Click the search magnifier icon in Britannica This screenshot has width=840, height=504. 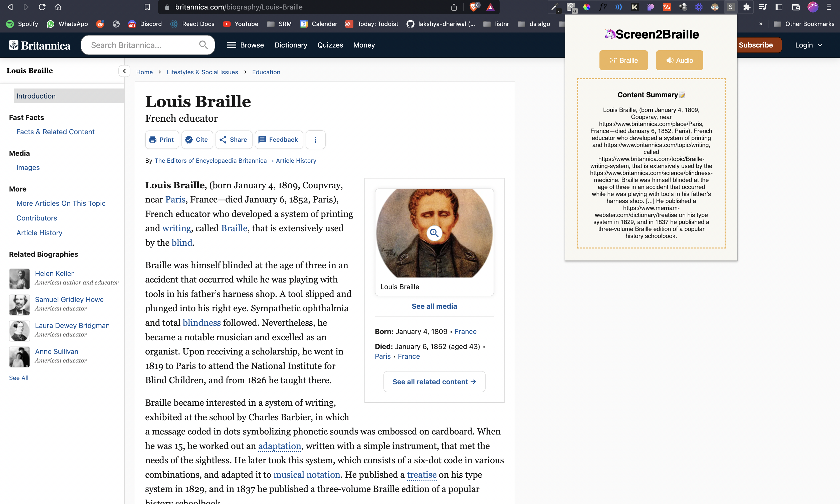click(x=203, y=45)
